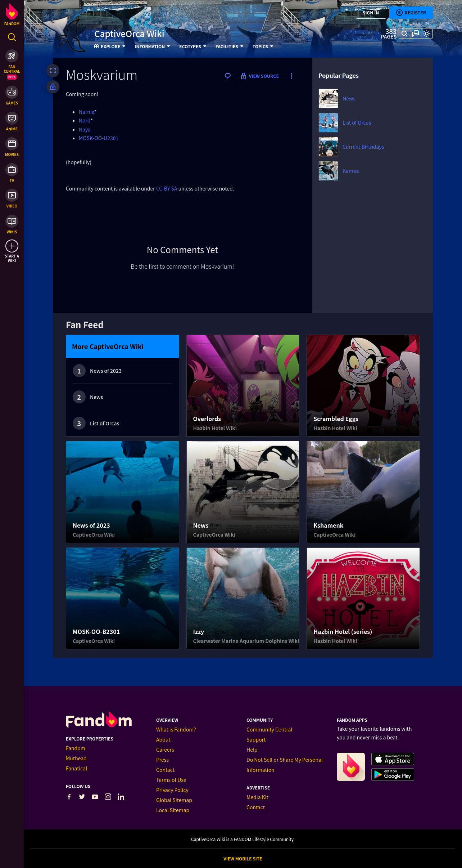The image size is (462, 868).
Task: Expand page to full width icon
Action: [53, 71]
